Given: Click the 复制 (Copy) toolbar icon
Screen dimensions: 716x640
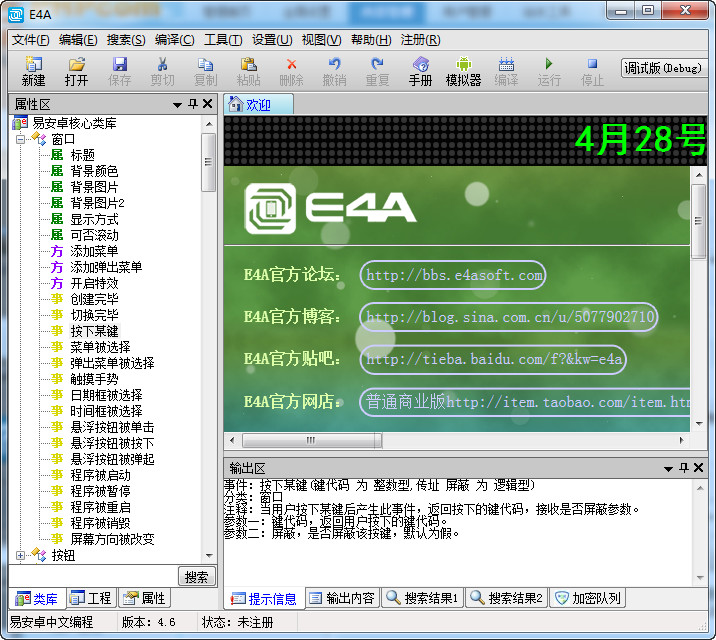Looking at the screenshot, I should 205,64.
